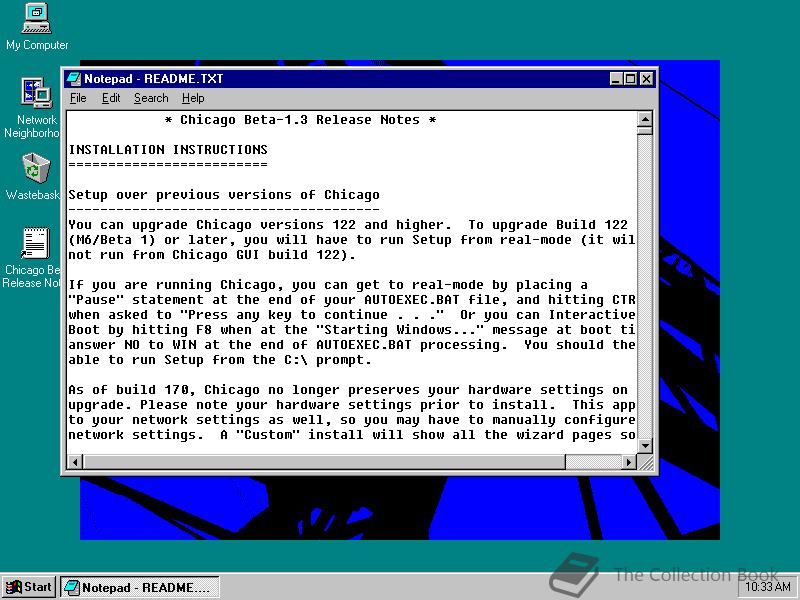This screenshot has height=600, width=800.
Task: Click the horizontal scrollbar right arrow
Action: tap(629, 462)
